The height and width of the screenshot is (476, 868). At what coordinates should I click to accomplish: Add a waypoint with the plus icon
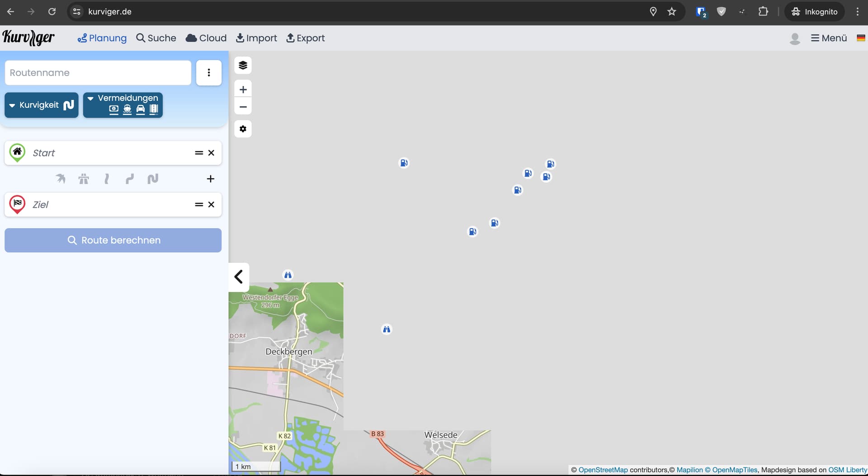point(210,179)
